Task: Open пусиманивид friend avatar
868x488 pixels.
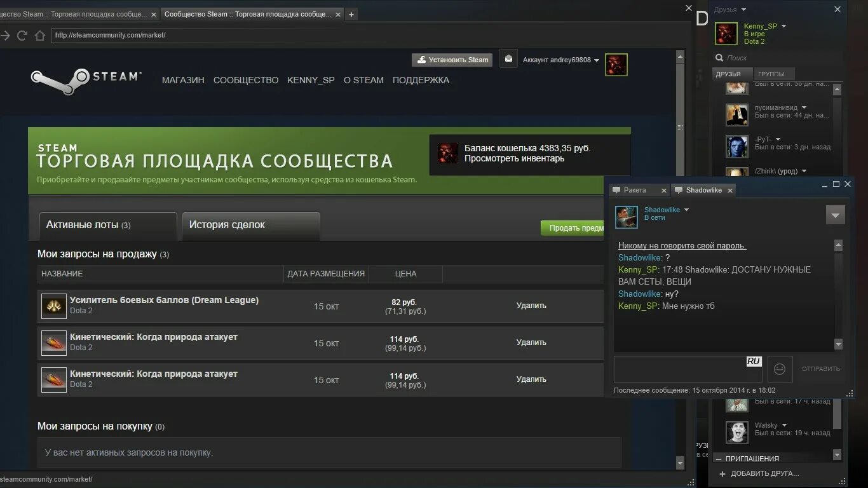Action: [737, 115]
